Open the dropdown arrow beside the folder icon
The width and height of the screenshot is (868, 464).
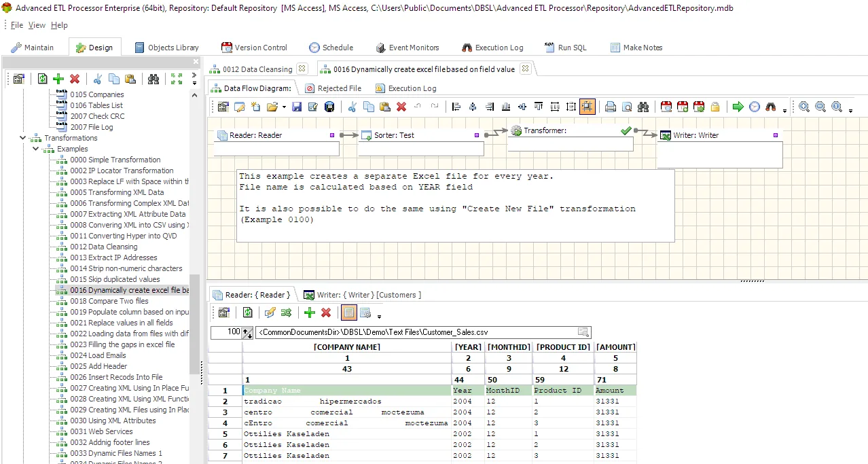pyautogui.click(x=283, y=107)
